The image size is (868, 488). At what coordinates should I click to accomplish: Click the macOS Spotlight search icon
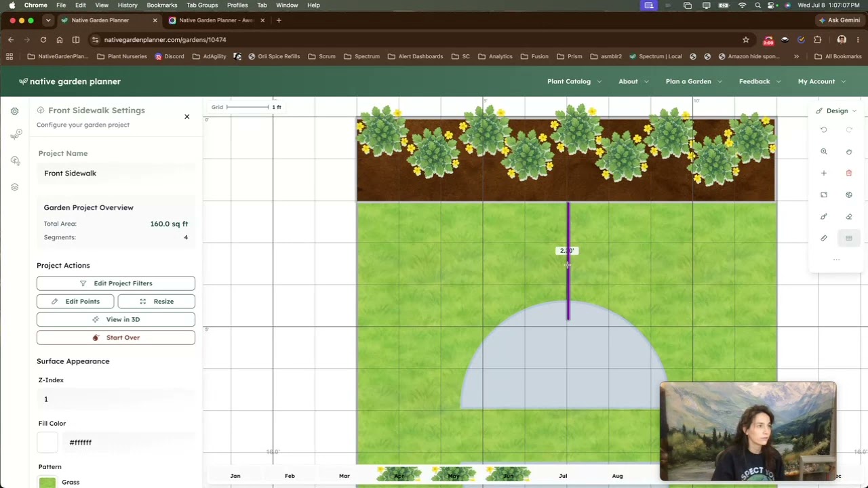click(x=758, y=5)
